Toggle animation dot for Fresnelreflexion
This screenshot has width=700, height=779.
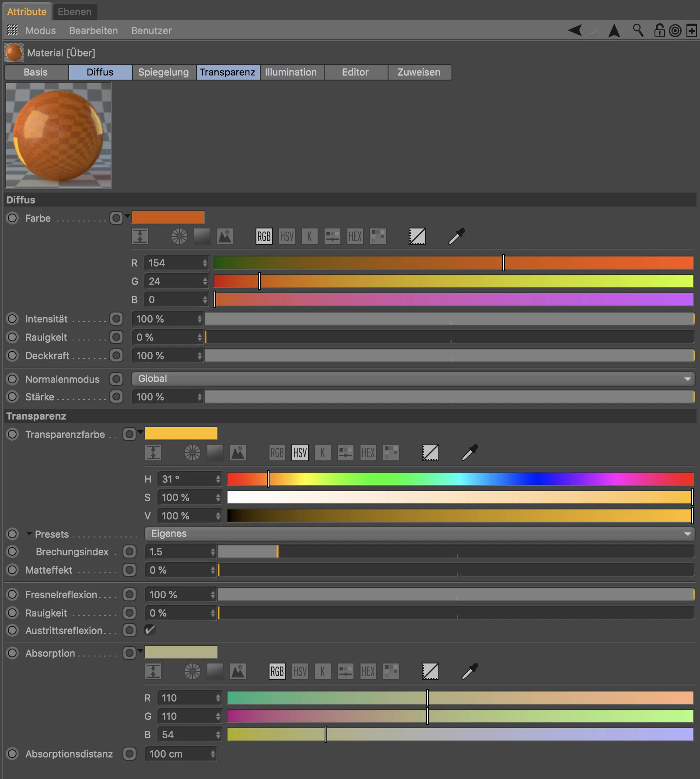[12, 594]
